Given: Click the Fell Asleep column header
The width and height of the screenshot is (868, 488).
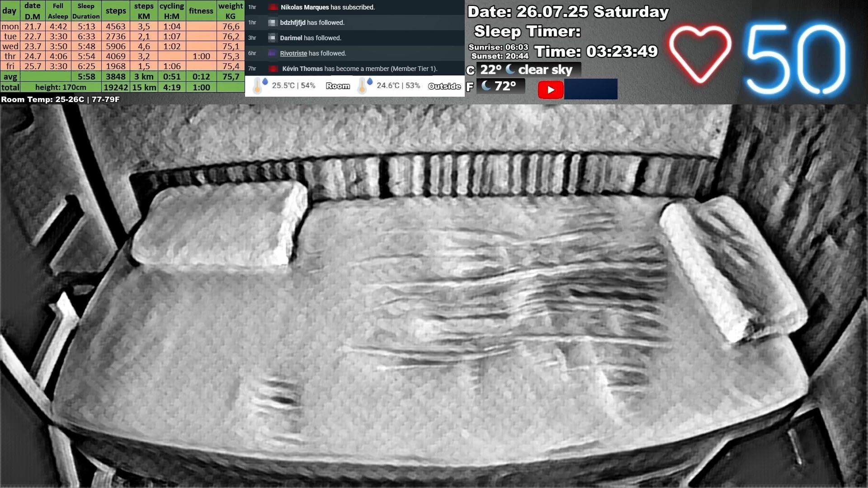Looking at the screenshot, I should click(x=58, y=11).
